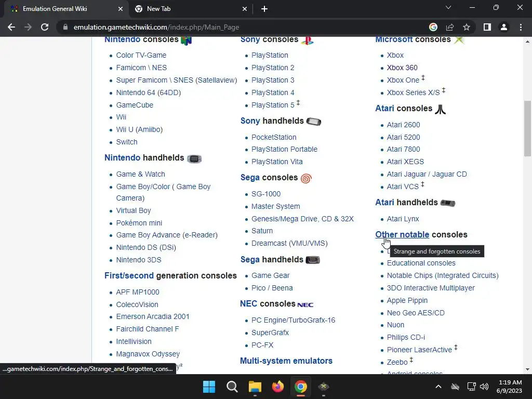Open Firefox from the taskbar

tap(278, 387)
